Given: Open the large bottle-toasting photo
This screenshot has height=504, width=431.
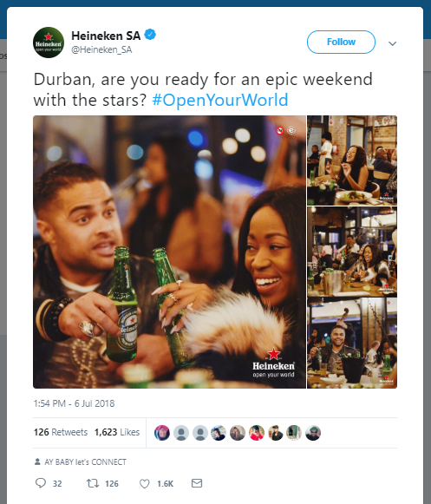Looking at the screenshot, I should click(x=169, y=252).
